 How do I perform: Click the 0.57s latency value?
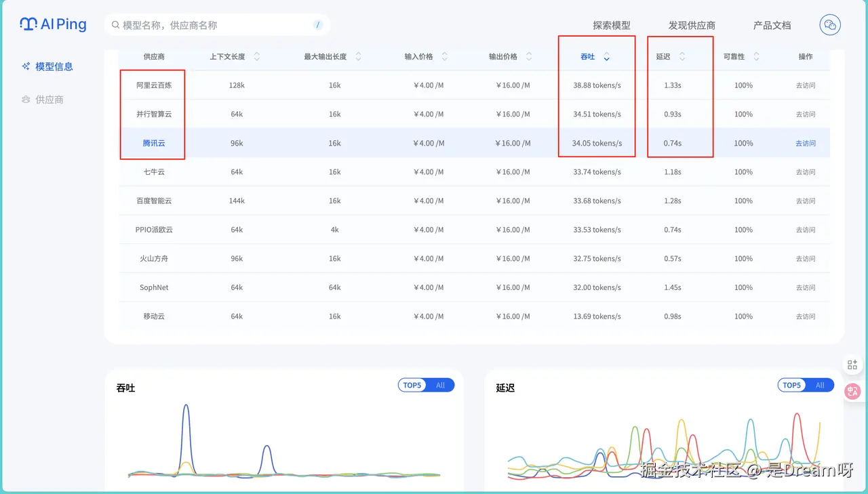point(673,259)
